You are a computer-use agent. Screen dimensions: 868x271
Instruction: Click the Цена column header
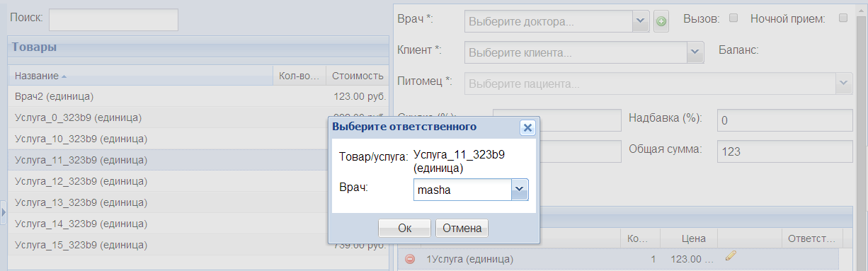coord(688,238)
